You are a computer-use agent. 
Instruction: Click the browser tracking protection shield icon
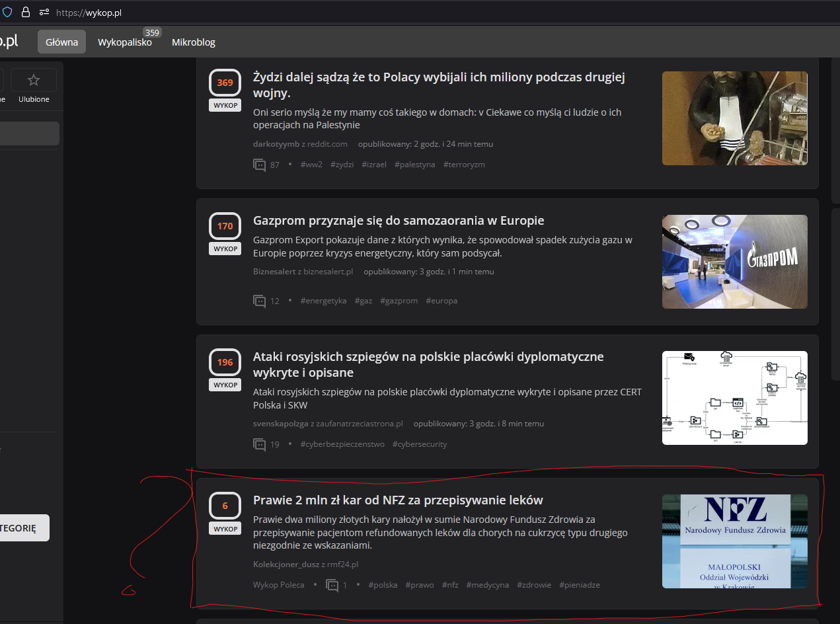[x=7, y=13]
